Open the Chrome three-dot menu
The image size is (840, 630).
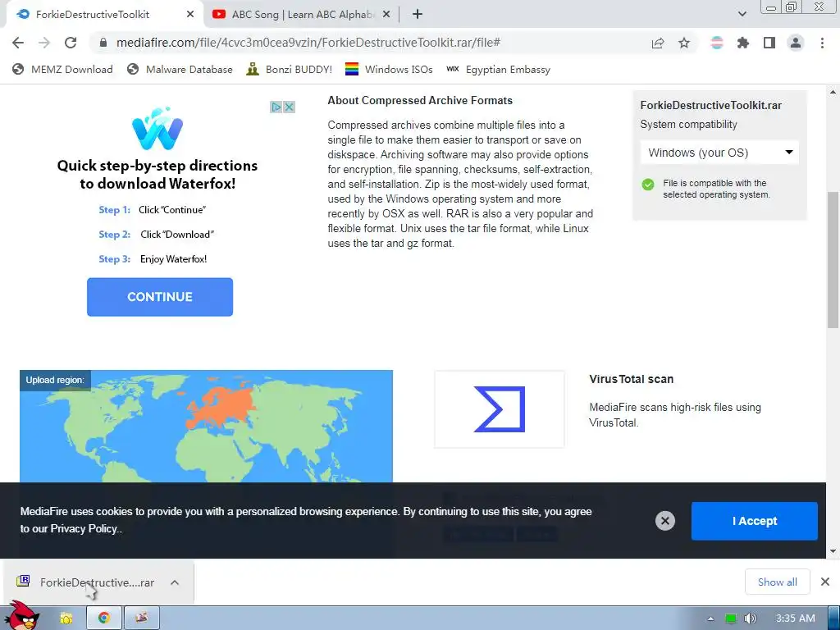coord(822,43)
